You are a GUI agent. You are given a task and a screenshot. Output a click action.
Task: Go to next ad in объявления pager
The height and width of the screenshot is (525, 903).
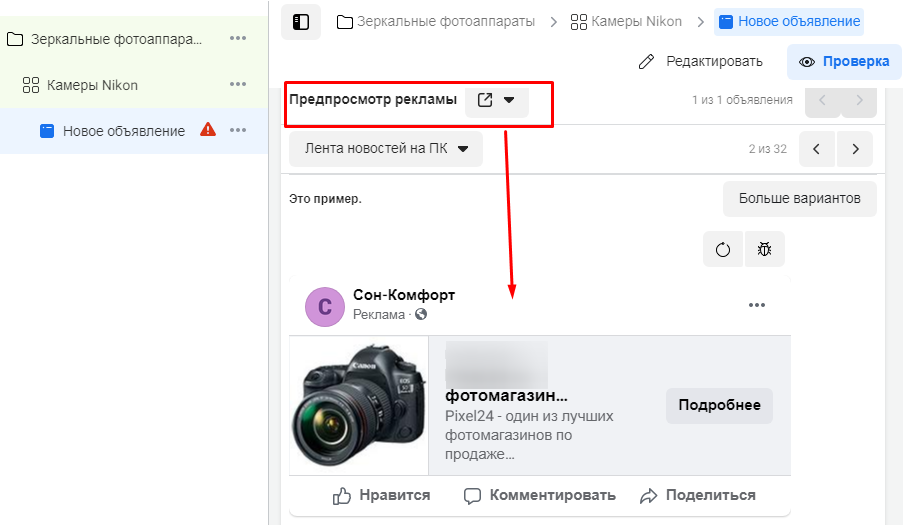tap(859, 101)
